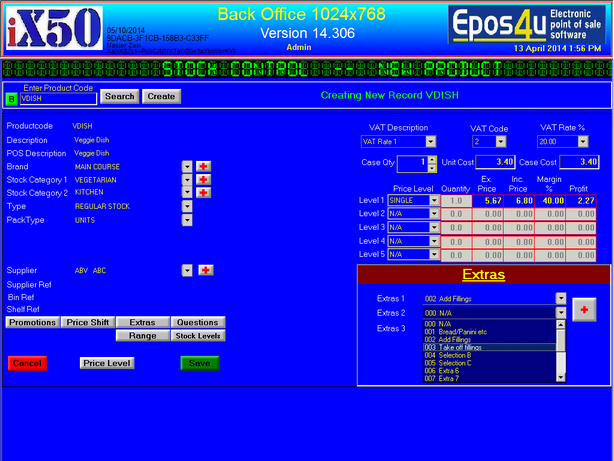Open the Stock Category 2 dropdown
The image size is (614, 461).
187,193
